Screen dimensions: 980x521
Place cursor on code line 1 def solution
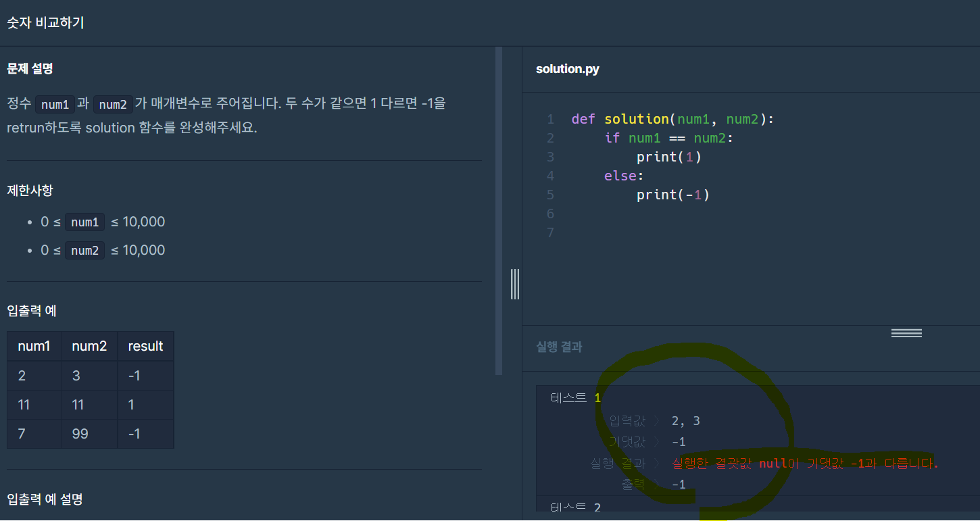click(x=672, y=119)
